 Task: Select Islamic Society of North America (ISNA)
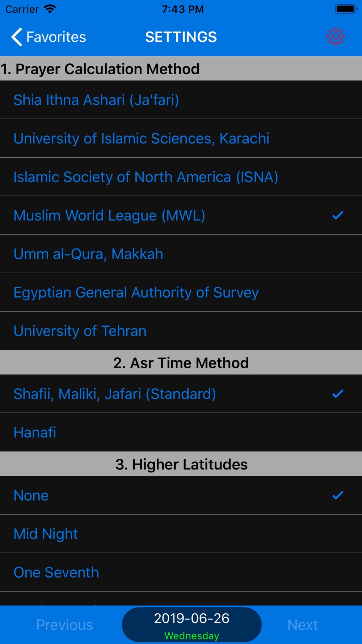pos(181,177)
